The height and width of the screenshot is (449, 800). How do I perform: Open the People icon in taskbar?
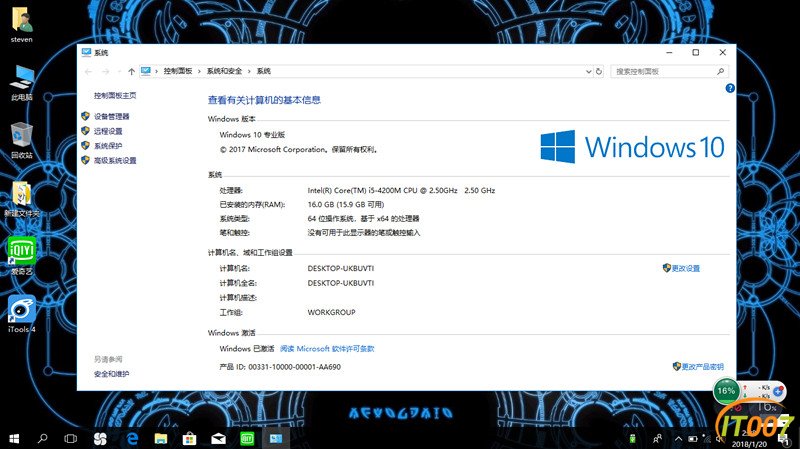point(658,439)
